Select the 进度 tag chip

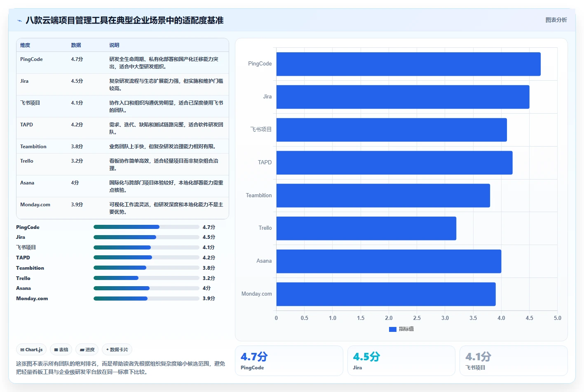coord(87,350)
